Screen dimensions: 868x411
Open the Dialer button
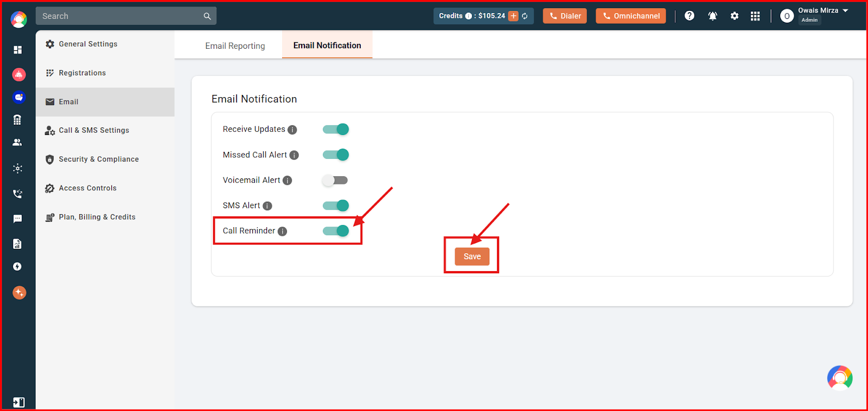(565, 16)
